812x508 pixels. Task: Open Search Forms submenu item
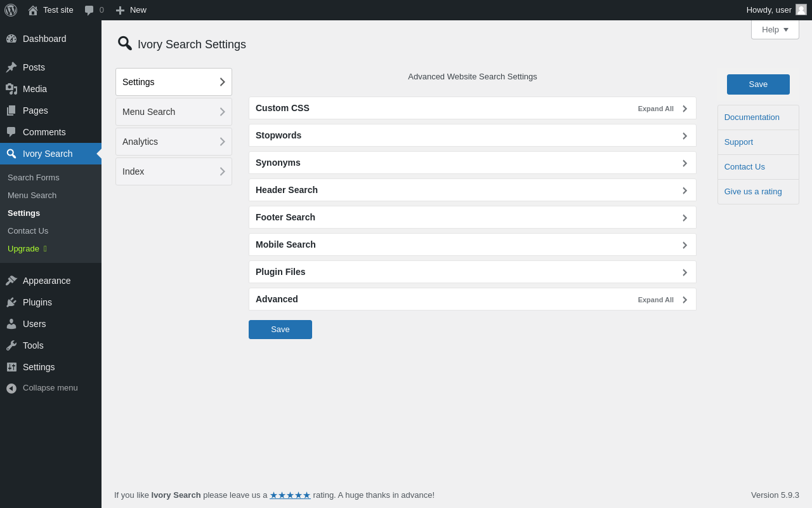coord(34,178)
